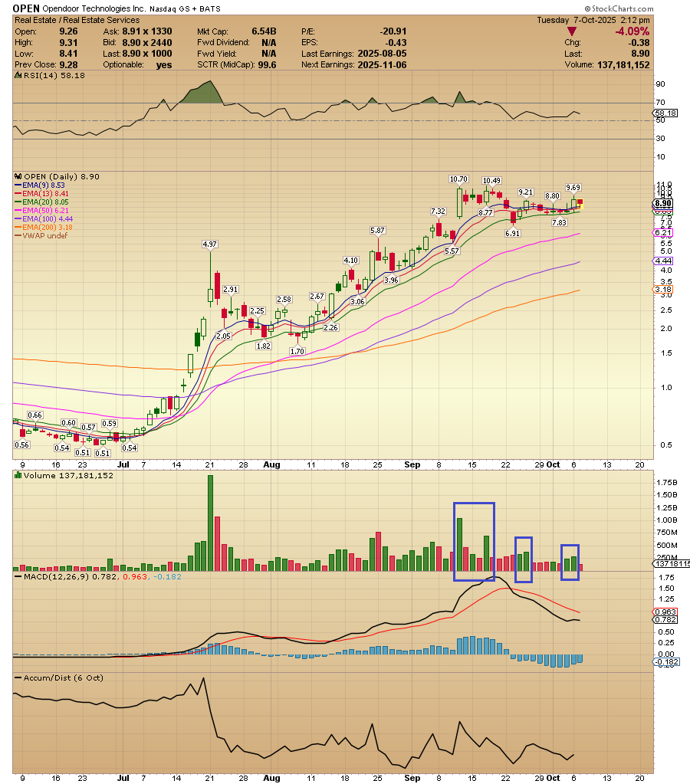Image resolution: width=690 pixels, height=784 pixels.
Task: Click the Ask quote 8.91 x 1330
Action: click(x=146, y=31)
